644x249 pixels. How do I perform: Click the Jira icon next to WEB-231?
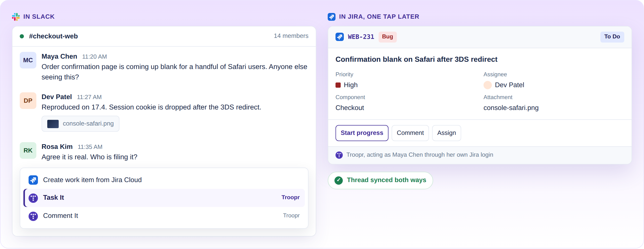(x=340, y=37)
